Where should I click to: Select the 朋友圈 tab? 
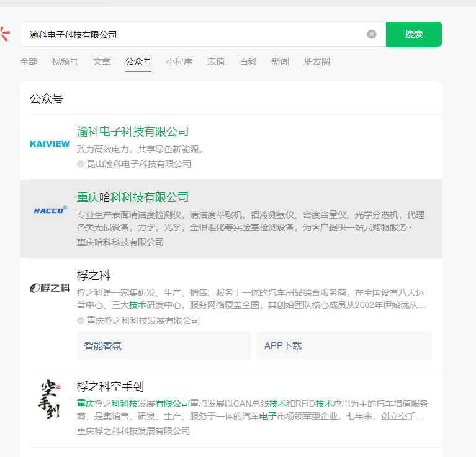click(x=317, y=61)
